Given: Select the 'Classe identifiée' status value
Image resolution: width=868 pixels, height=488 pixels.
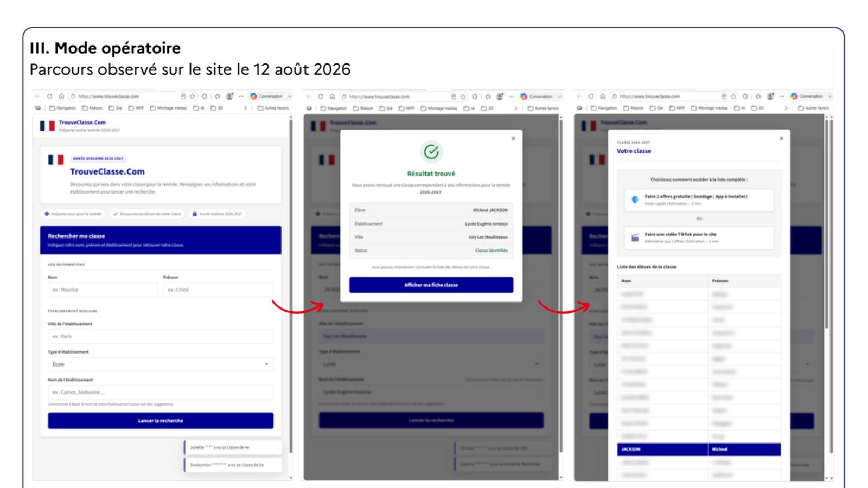Looking at the screenshot, I should [x=492, y=251].
